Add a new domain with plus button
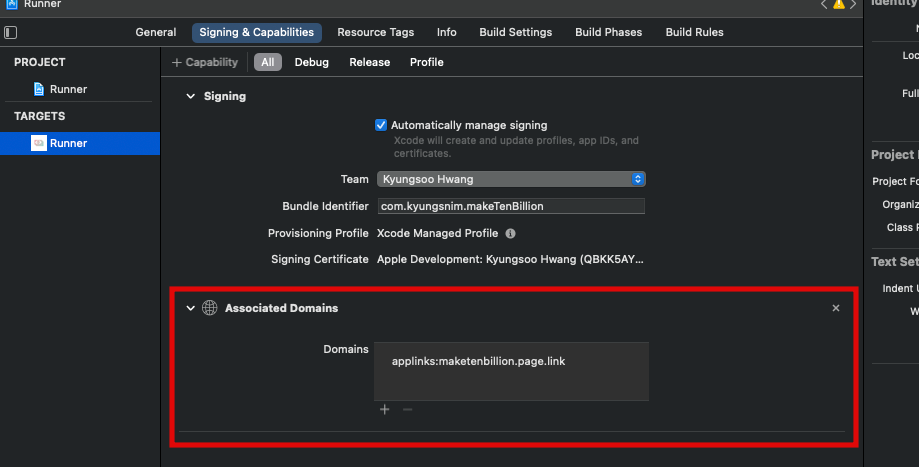The height and width of the screenshot is (467, 919). tap(384, 409)
